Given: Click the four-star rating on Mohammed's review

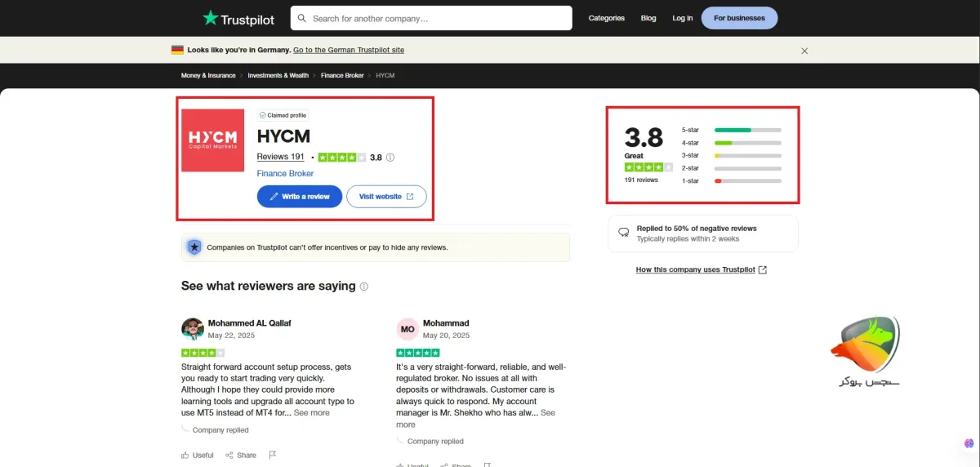Looking at the screenshot, I should (x=203, y=353).
